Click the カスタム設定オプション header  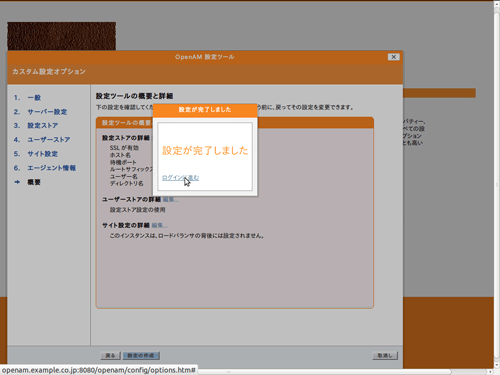click(x=49, y=71)
